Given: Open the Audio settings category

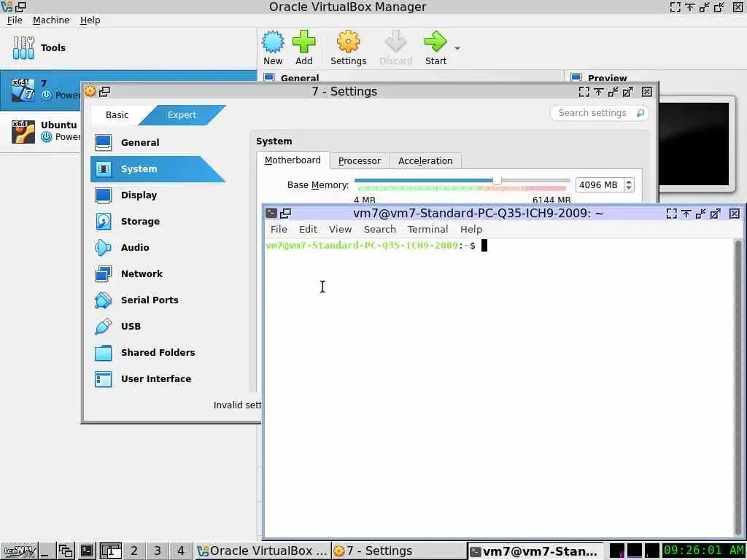Looking at the screenshot, I should click(x=158, y=247).
